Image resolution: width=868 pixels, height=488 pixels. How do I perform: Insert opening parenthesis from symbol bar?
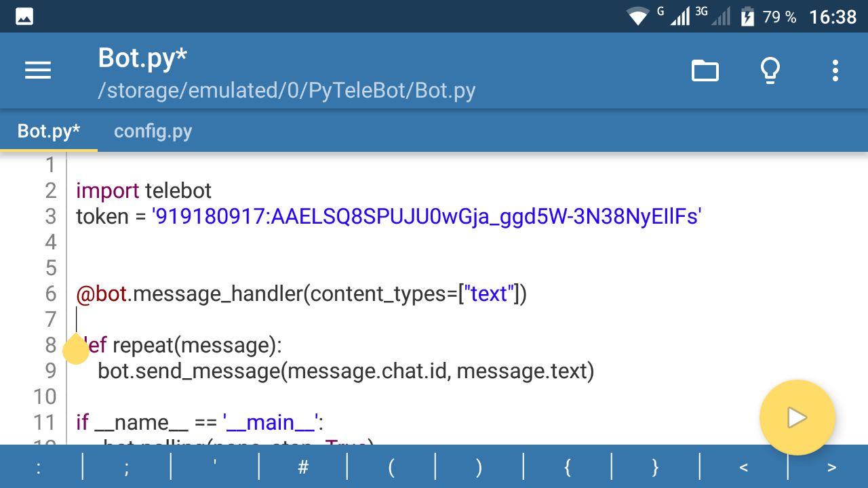(391, 467)
